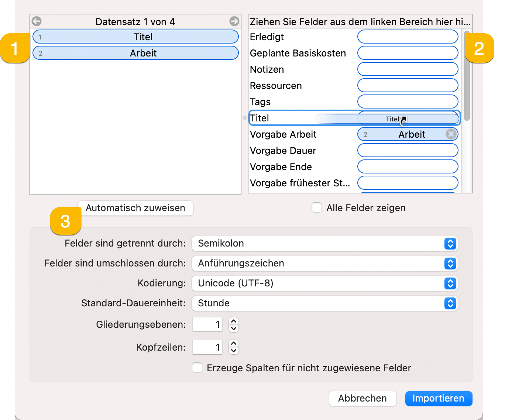Check Erzeuge Spalten für nicht zugewiesene Felder
The image size is (505, 420).
tap(197, 368)
